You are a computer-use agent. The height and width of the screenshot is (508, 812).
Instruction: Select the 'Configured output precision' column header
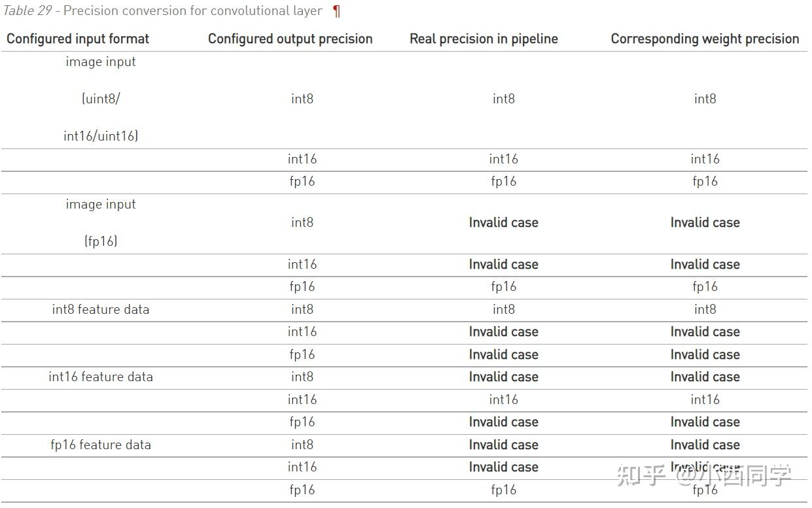coord(290,39)
